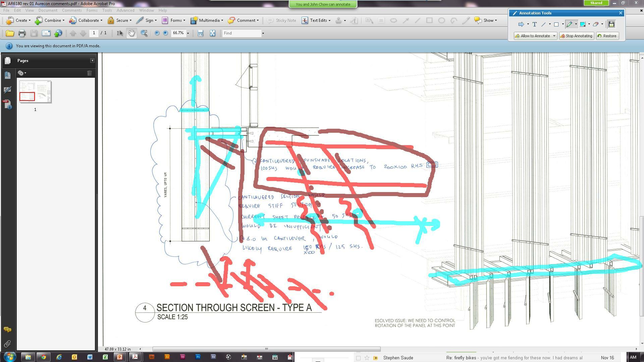Select the Eraser annotation tool
644x362 pixels.
596,24
